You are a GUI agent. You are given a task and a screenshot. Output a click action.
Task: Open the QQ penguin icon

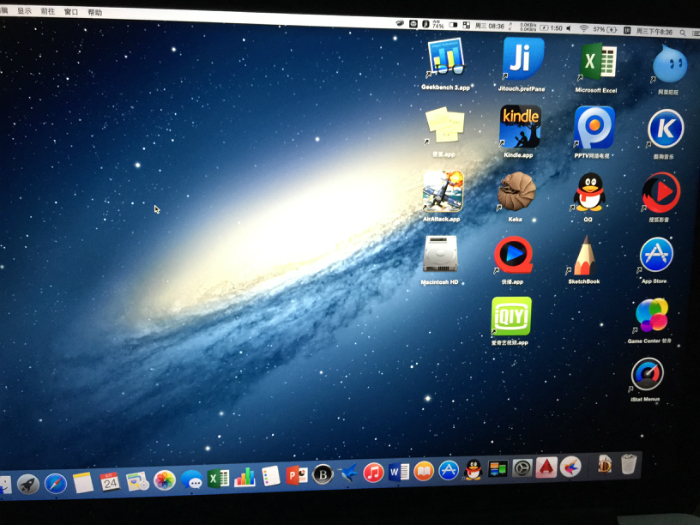[589, 191]
